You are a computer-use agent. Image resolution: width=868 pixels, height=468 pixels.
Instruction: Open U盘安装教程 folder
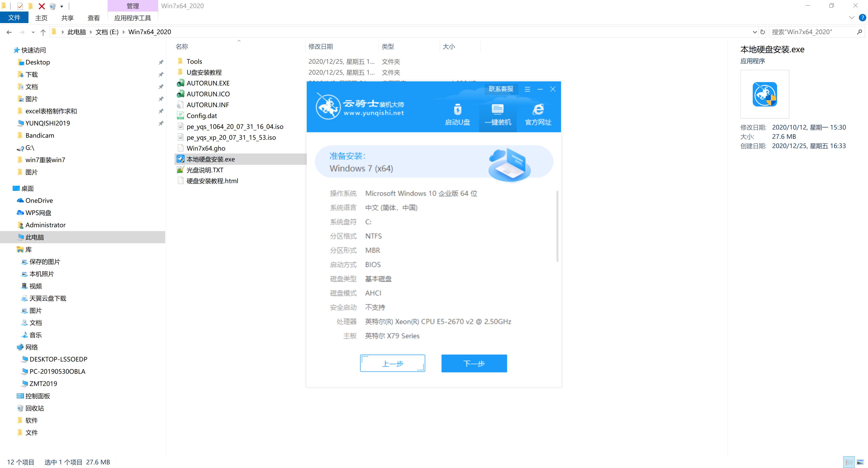point(205,72)
